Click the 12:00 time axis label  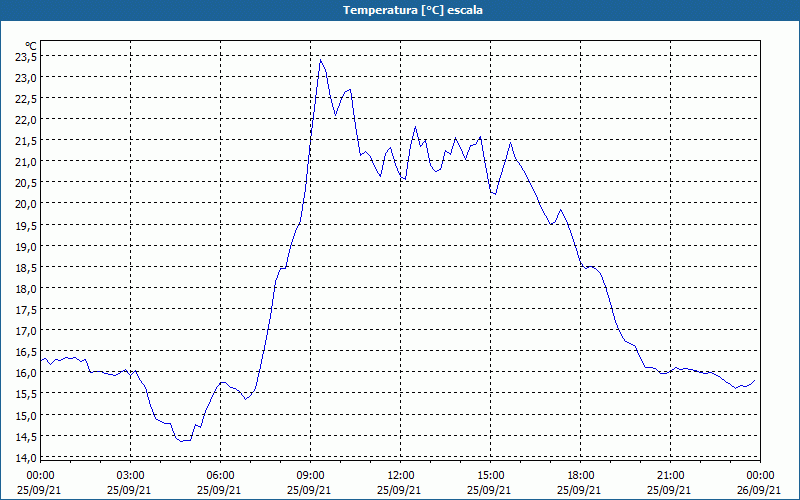[401, 476]
